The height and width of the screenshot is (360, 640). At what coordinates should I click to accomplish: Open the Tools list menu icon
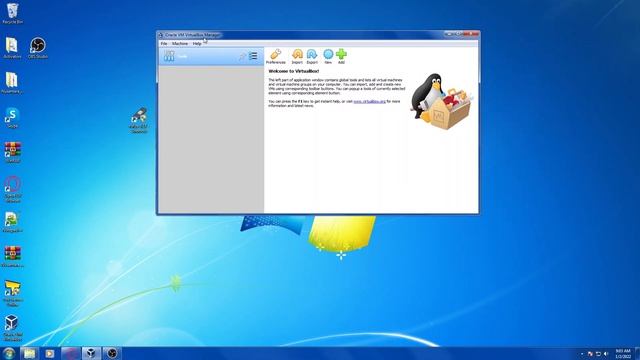[x=253, y=56]
